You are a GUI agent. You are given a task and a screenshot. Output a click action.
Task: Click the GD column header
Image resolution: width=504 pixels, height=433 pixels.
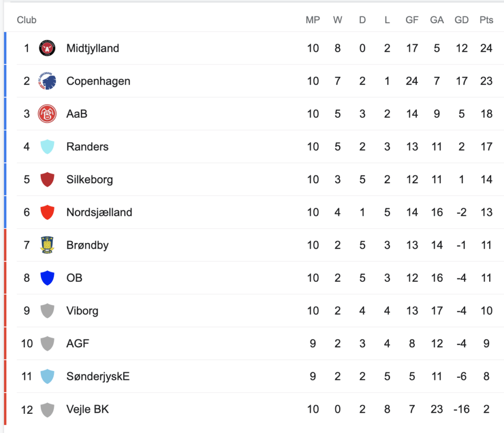[x=462, y=20]
